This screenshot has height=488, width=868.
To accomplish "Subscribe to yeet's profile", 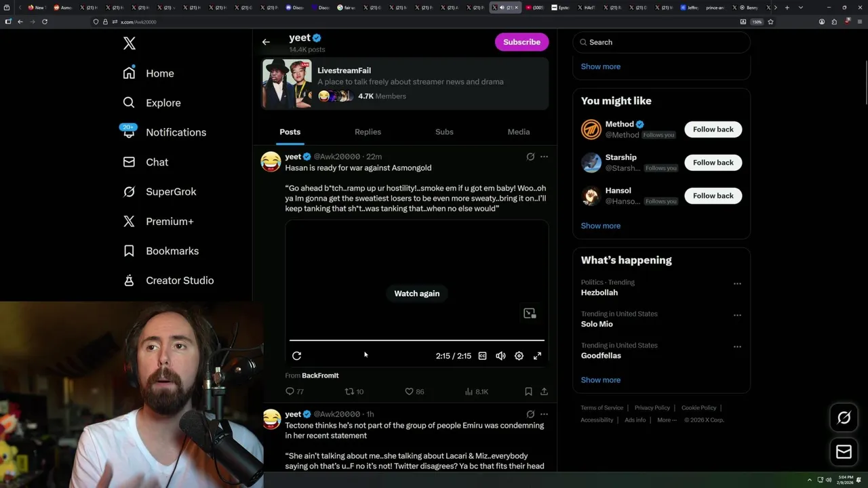I will click(521, 42).
